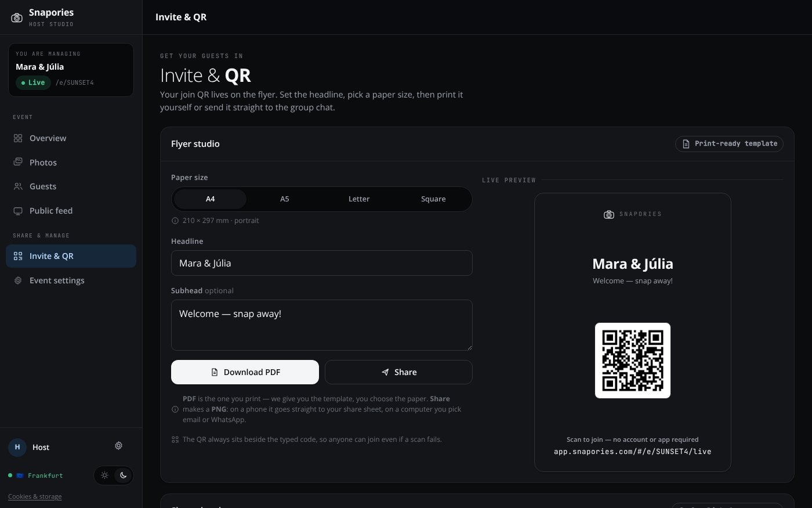Open Event settings page

click(x=71, y=280)
